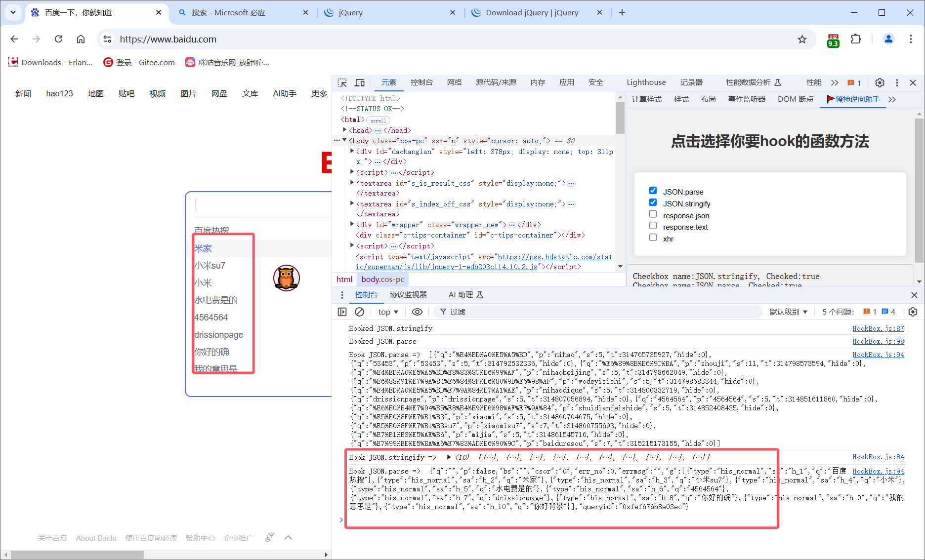Open drawer three-dot menu

(x=342, y=295)
